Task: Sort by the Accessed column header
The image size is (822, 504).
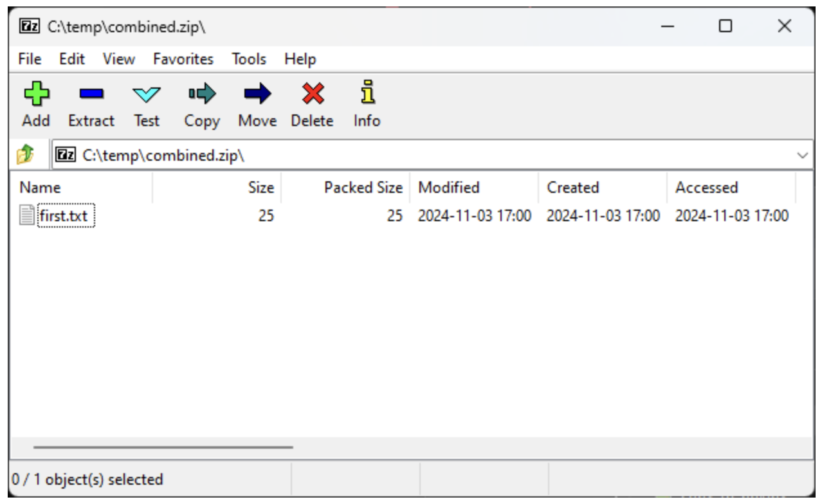Action: pos(731,188)
